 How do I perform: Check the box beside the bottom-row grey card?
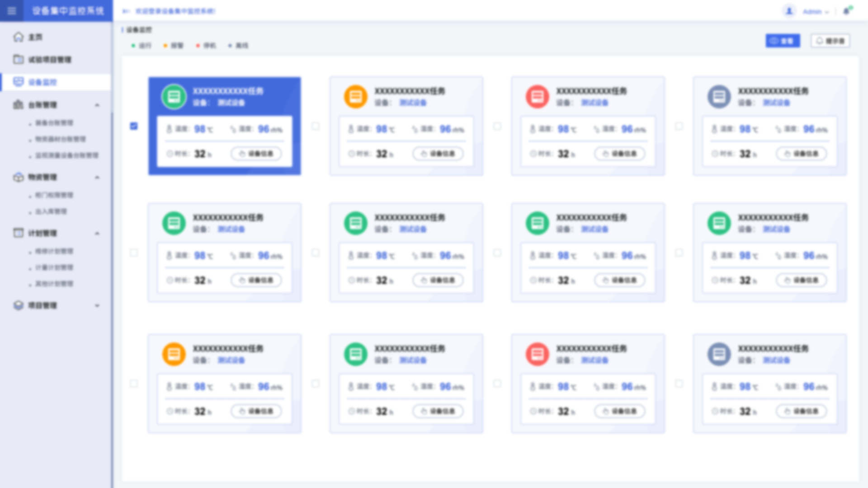(x=679, y=384)
